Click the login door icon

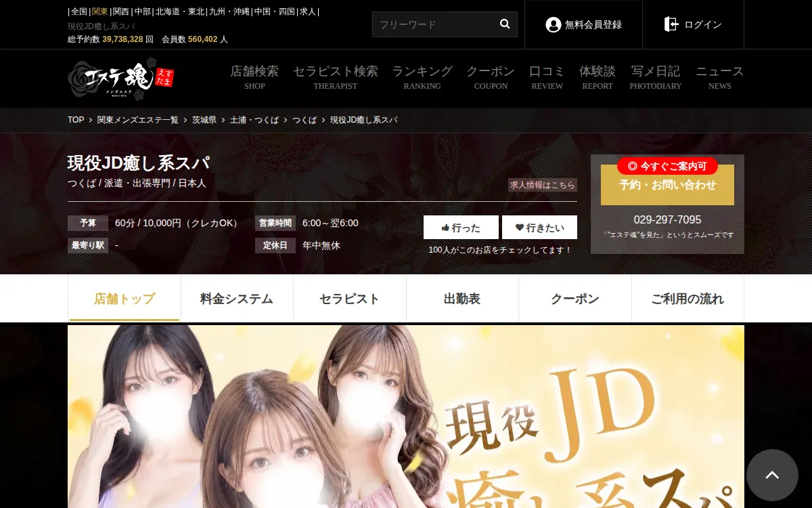[x=671, y=24]
